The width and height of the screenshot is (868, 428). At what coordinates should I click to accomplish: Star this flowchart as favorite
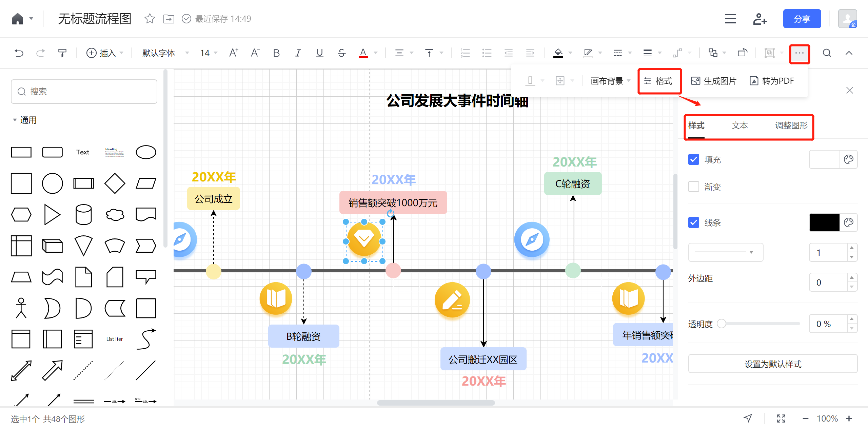150,19
